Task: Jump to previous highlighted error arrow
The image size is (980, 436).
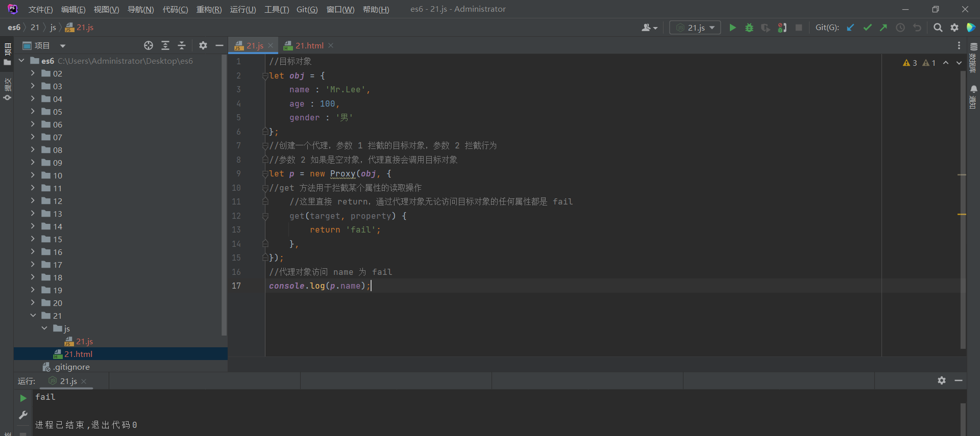Action: pyautogui.click(x=946, y=63)
